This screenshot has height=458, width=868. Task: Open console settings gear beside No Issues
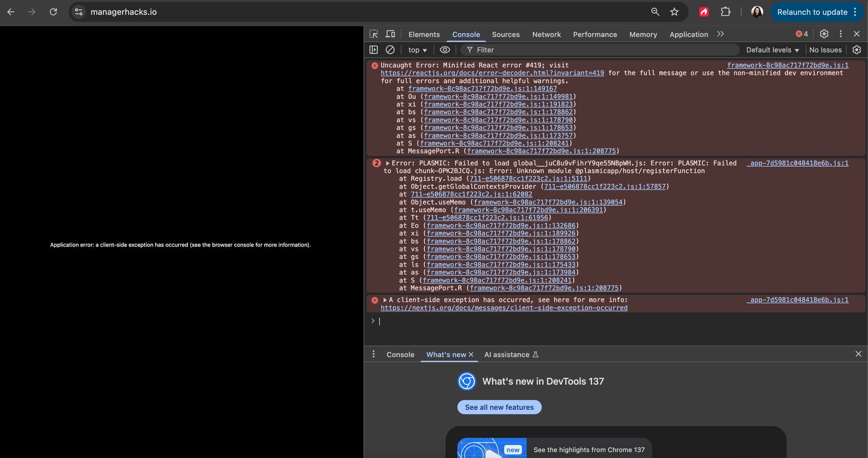856,50
